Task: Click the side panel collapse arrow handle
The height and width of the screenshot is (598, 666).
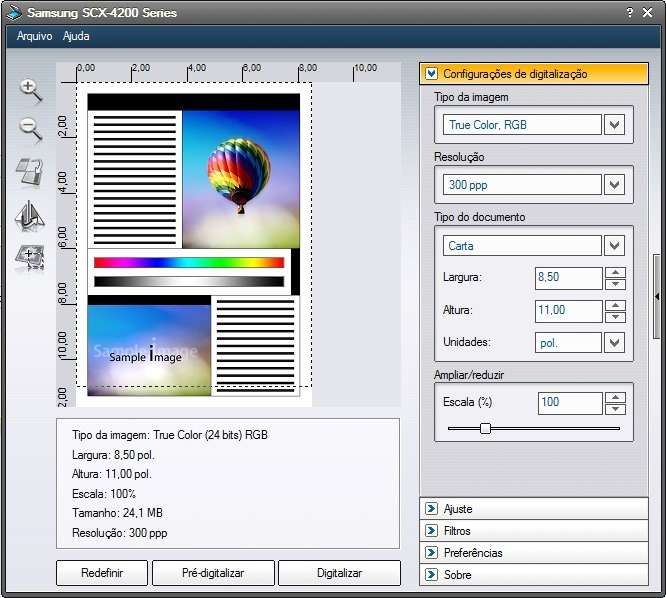Action: 657,296
